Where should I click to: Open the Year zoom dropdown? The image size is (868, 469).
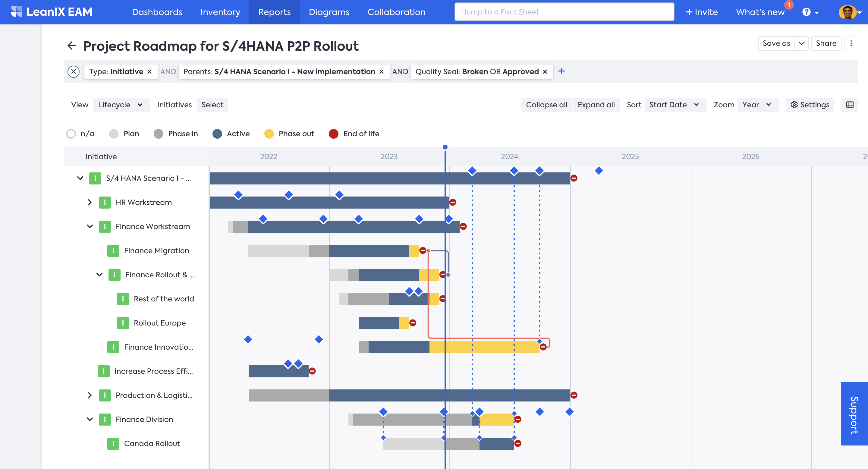(757, 105)
